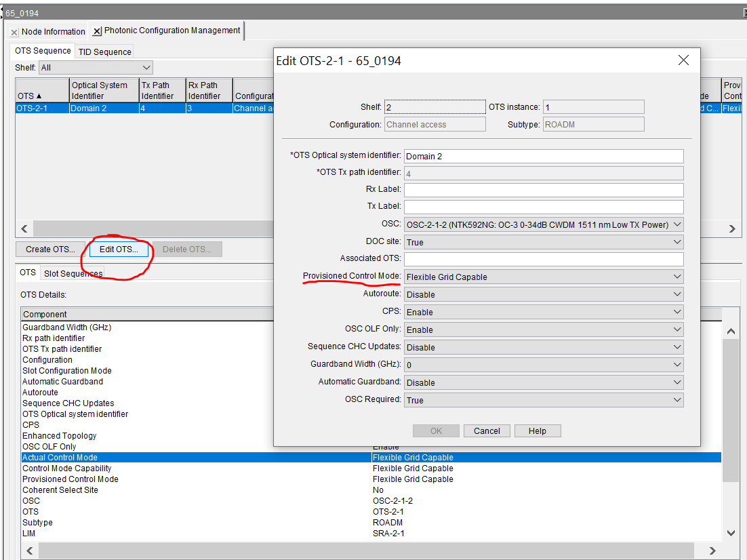Screen dimensions: 747x560
Task: Click right arrow of OTS Details horizontal scrollbar
Action: coord(712,551)
